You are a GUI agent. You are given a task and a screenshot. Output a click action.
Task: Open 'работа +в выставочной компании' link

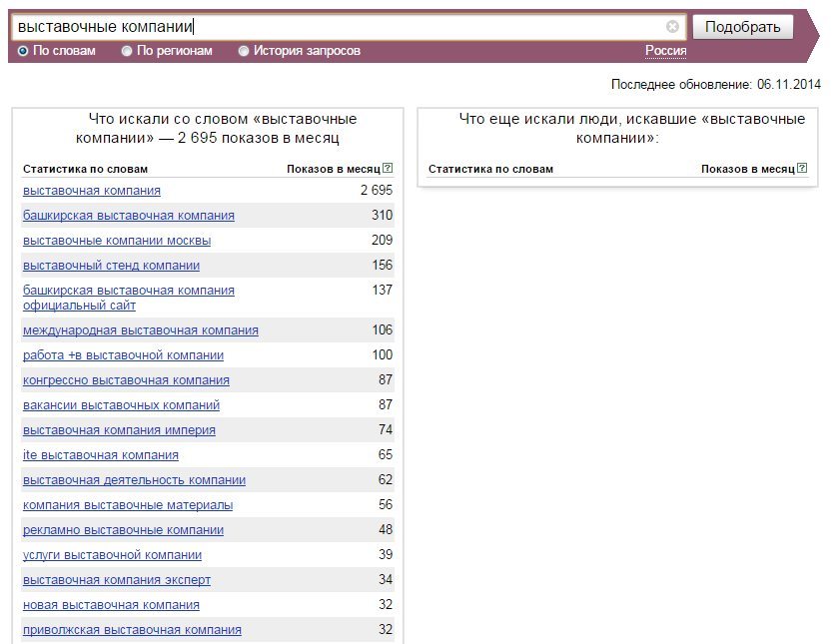point(123,354)
